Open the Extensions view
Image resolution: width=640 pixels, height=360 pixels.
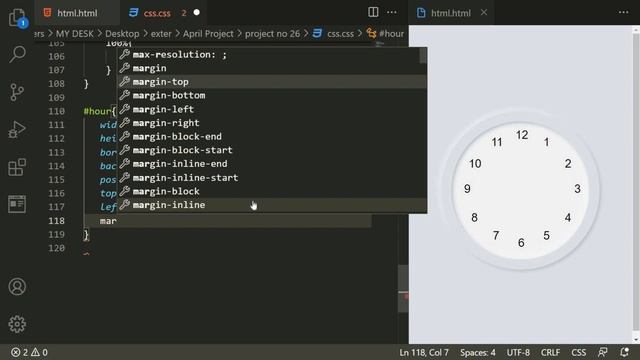point(17,167)
